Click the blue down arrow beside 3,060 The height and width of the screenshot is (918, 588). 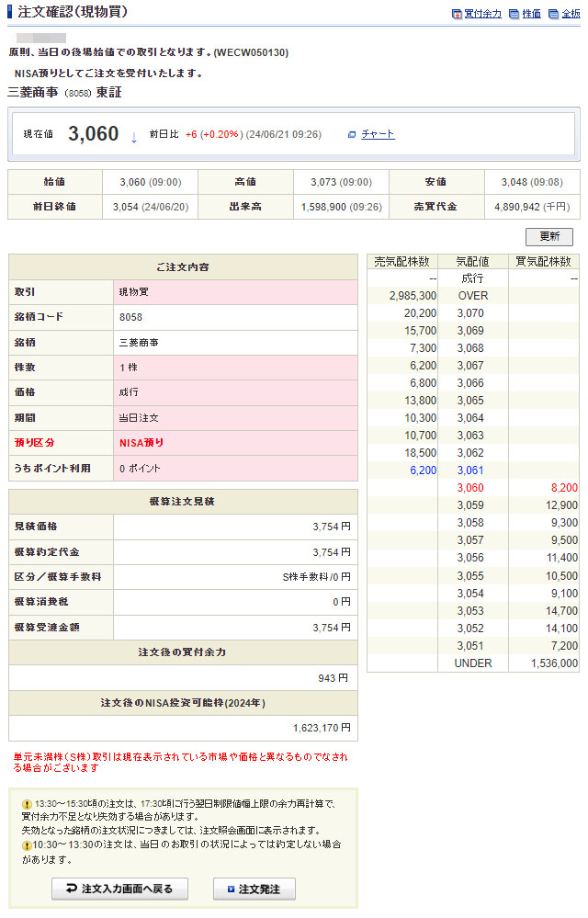coord(133,137)
